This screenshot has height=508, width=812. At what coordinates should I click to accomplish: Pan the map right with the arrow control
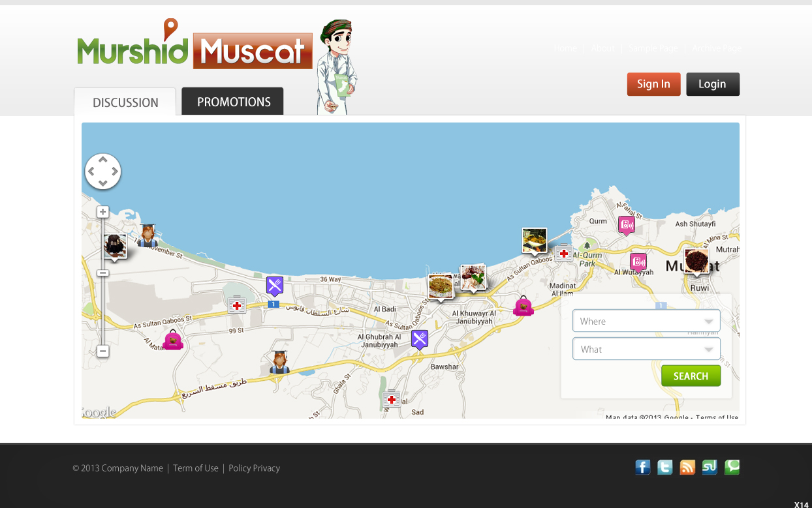pos(115,172)
